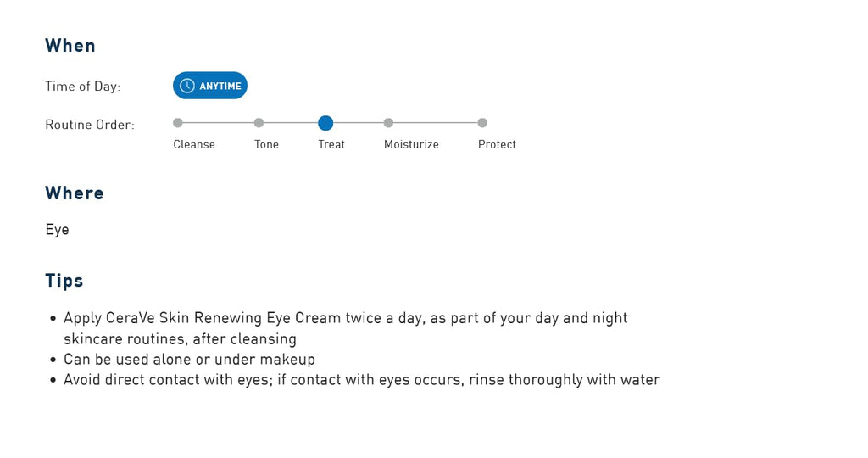
Task: Click the Tone label
Action: pos(266,144)
